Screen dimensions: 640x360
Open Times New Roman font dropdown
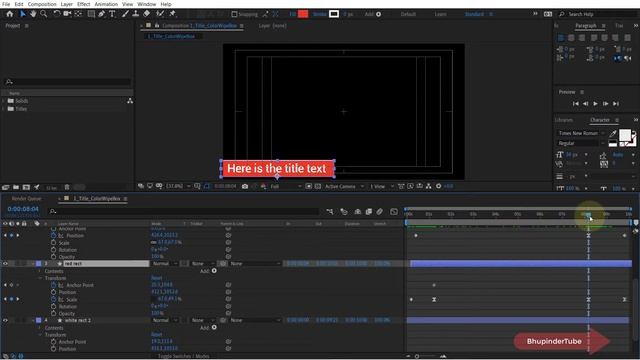581,133
